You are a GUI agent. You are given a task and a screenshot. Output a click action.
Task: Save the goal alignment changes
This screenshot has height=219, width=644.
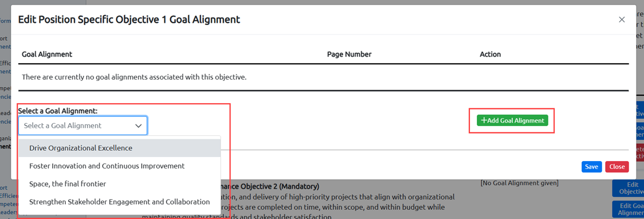click(x=591, y=167)
